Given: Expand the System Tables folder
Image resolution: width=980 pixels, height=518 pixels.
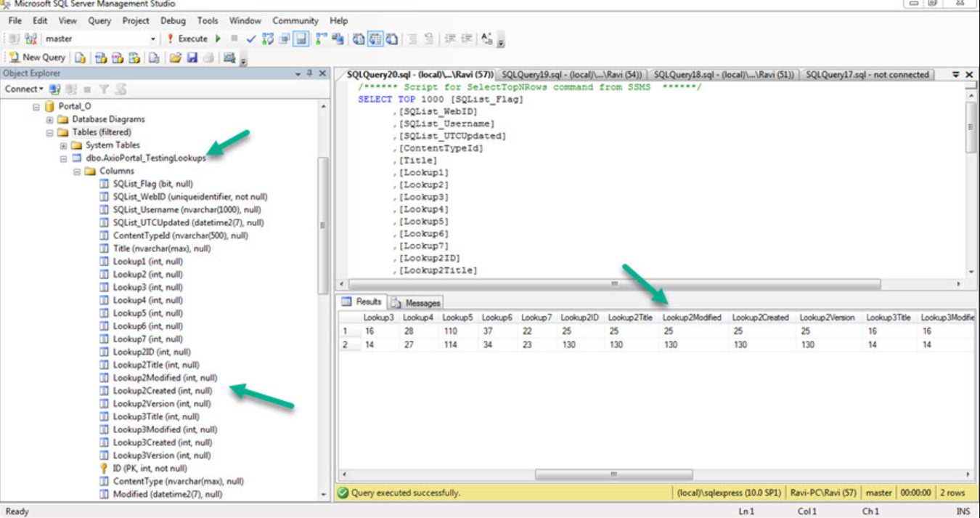Looking at the screenshot, I should click(63, 145).
